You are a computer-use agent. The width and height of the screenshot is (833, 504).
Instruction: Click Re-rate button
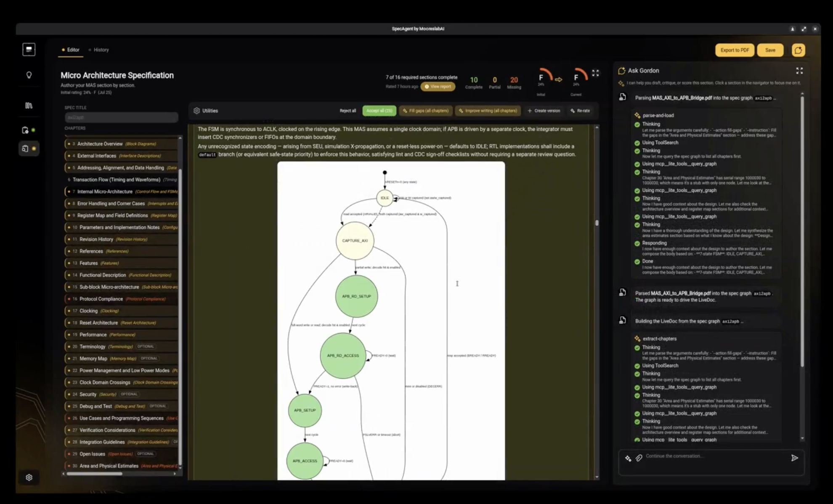(580, 111)
